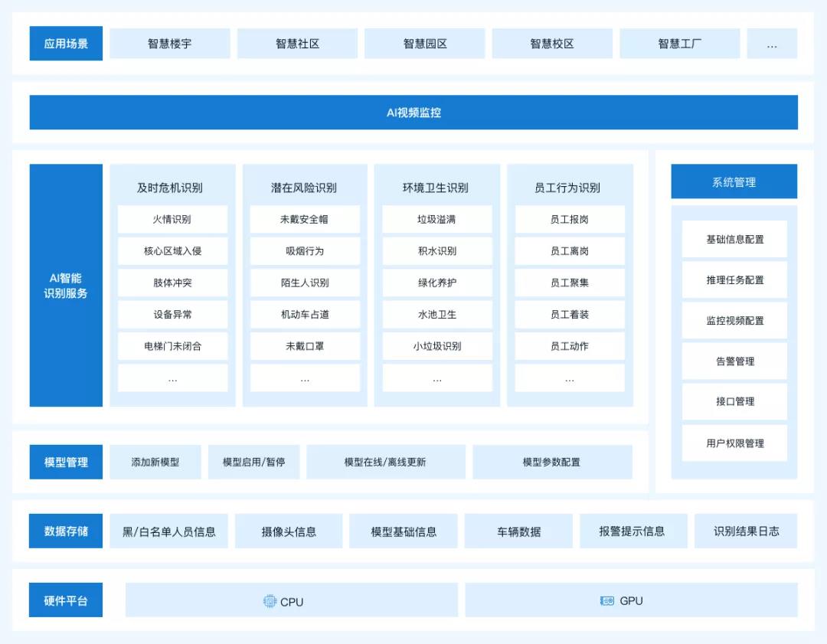Open the 智慧园区 scenario box
Screen dimensions: 827x644
[424, 43]
